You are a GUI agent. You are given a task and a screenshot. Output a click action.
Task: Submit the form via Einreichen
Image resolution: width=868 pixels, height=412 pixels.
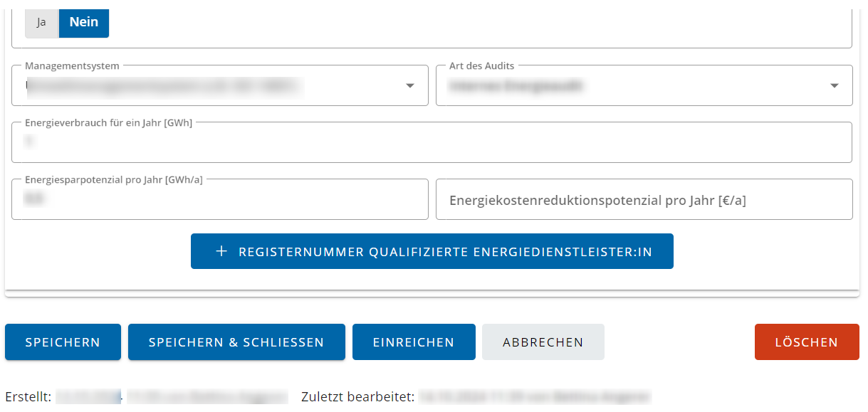click(414, 342)
